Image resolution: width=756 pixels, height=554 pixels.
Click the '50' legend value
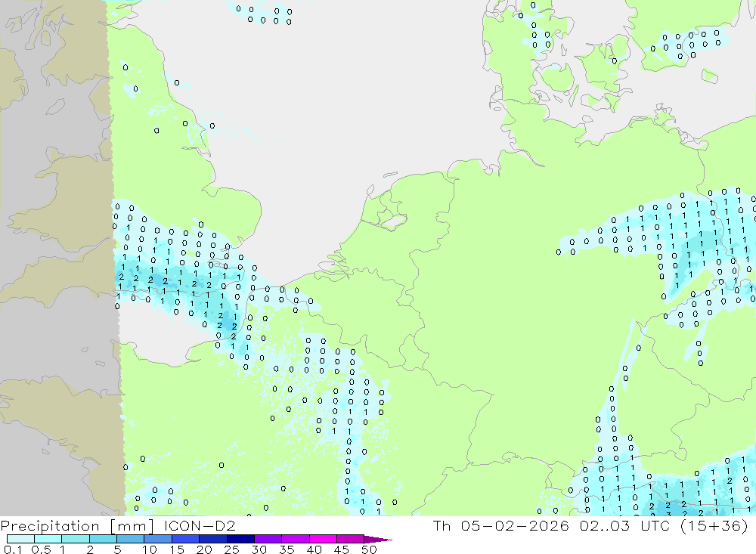[370, 549]
